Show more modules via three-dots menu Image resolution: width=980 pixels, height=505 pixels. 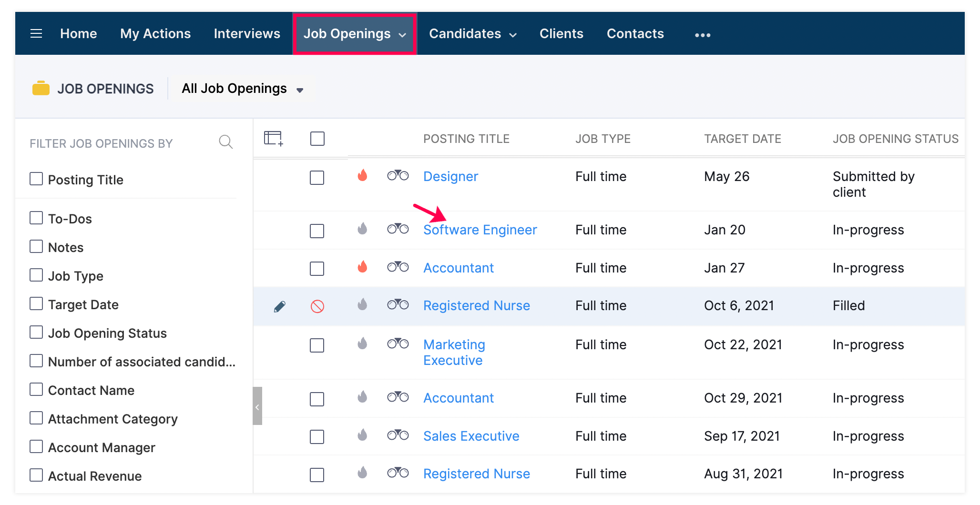tap(703, 35)
